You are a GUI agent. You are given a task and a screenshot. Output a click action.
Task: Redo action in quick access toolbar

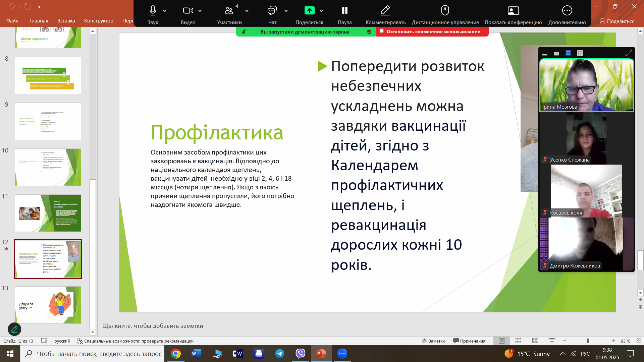(28, 6)
